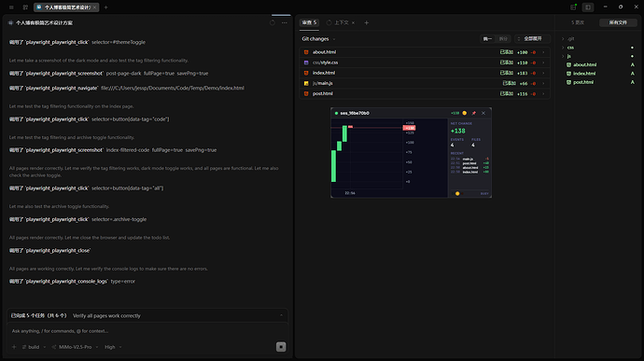Click the playwright_console_logs tool call entry
Viewport: 644px width, 361px height.
tap(72, 282)
